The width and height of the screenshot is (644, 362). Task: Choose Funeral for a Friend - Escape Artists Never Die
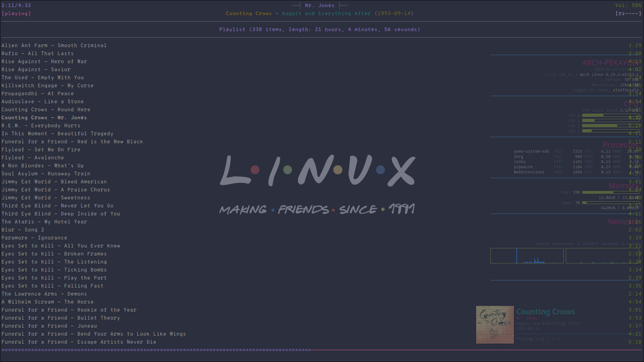click(79, 342)
